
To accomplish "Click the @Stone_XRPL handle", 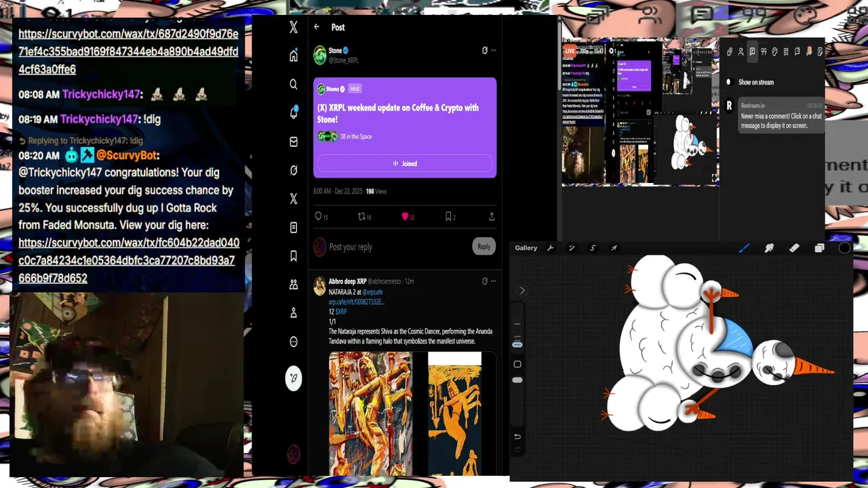I will click(344, 60).
